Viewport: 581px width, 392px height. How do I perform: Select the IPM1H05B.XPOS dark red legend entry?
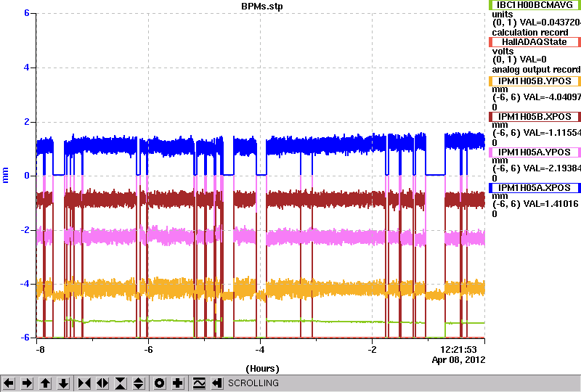535,117
